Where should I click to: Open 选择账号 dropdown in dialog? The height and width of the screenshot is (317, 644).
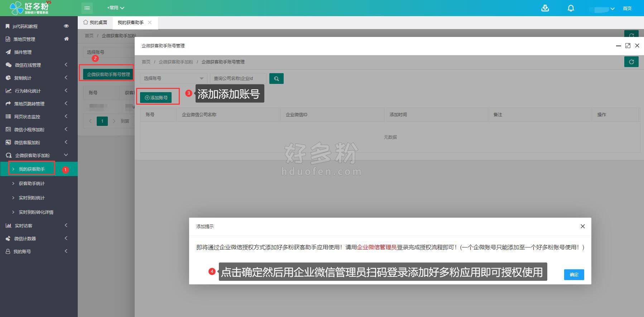[x=173, y=79]
